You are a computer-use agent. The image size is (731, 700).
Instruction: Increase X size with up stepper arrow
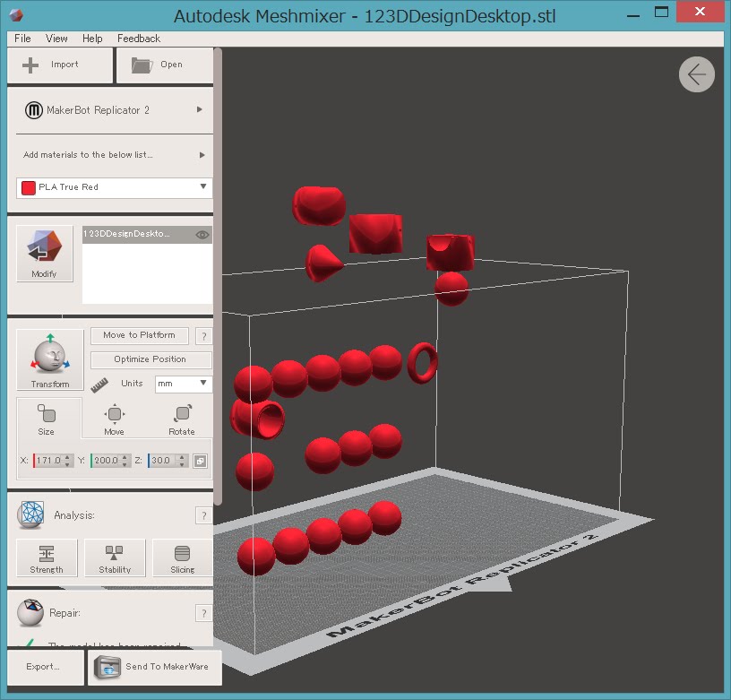click(67, 457)
